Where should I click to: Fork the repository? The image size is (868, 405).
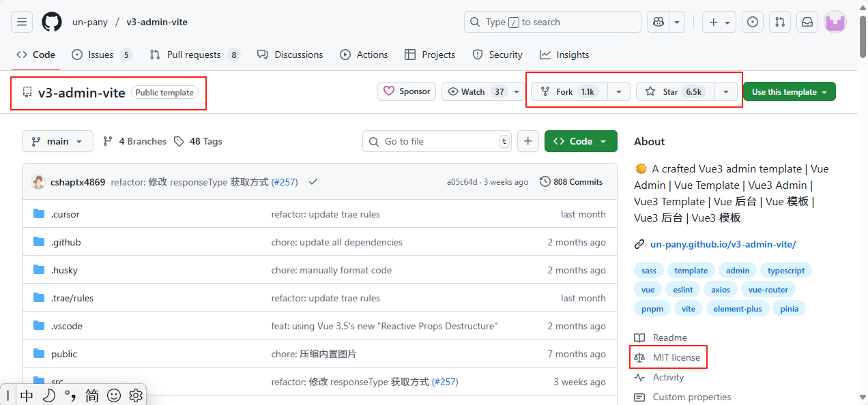tap(570, 91)
